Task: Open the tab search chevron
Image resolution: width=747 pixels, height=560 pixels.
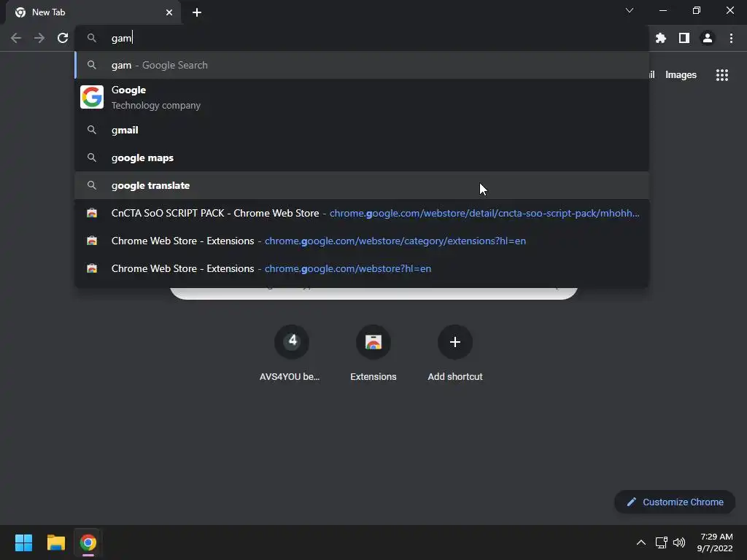Action: click(630, 10)
